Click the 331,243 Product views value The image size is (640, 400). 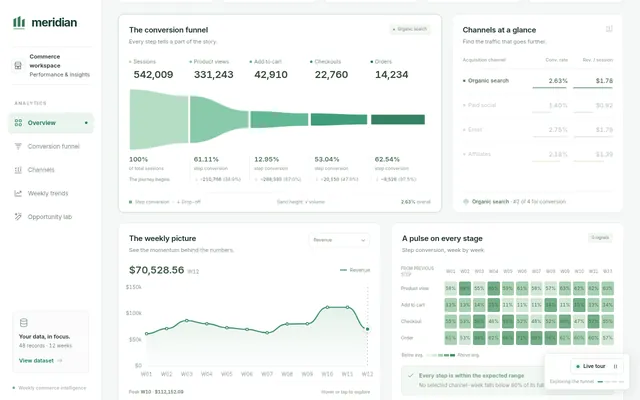213,75
